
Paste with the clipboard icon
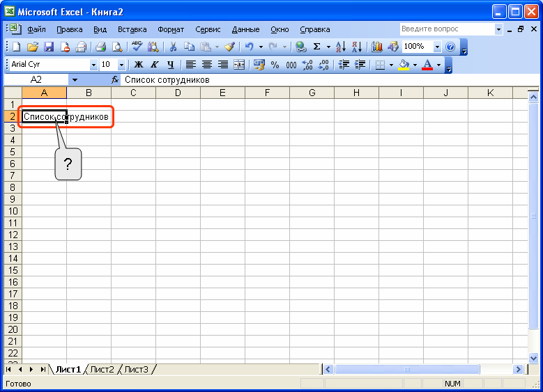tap(206, 47)
